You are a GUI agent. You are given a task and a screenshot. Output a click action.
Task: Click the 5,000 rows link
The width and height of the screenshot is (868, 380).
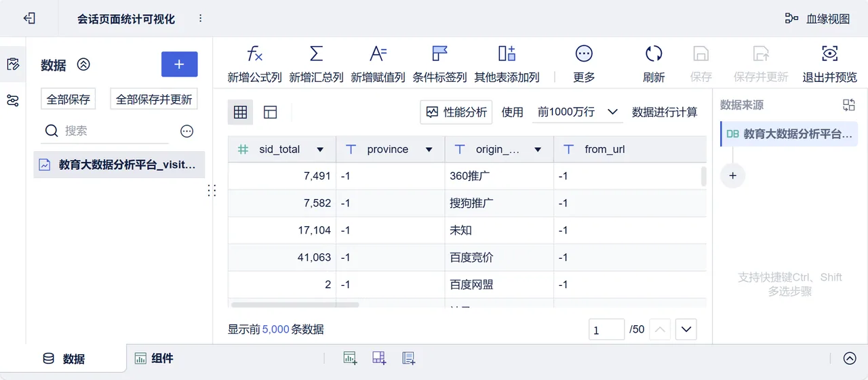pyautogui.click(x=275, y=329)
